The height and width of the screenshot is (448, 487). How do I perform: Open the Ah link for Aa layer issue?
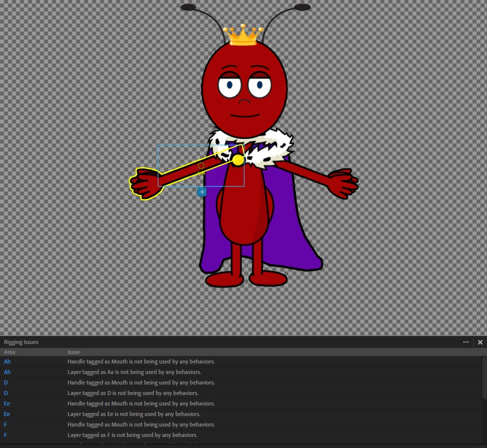tap(7, 372)
